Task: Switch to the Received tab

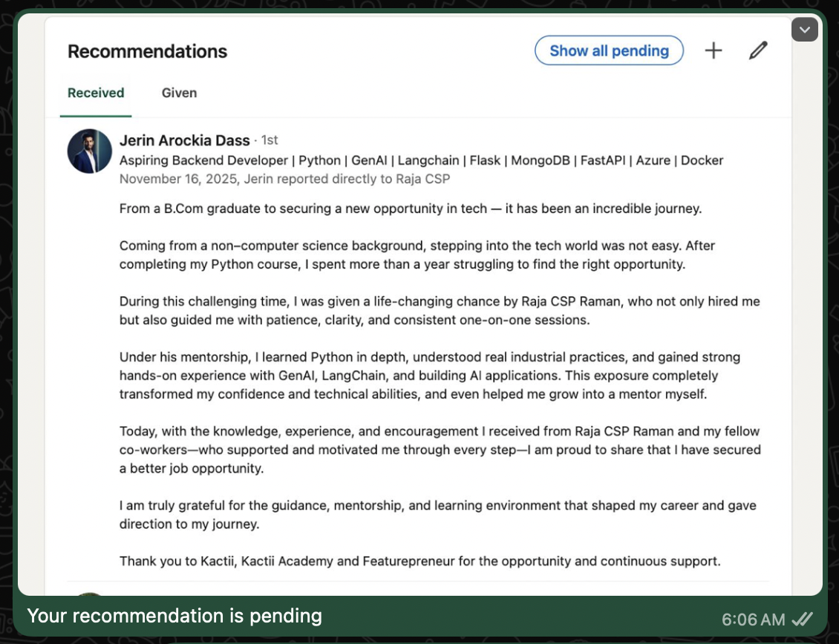Action: pyautogui.click(x=96, y=93)
